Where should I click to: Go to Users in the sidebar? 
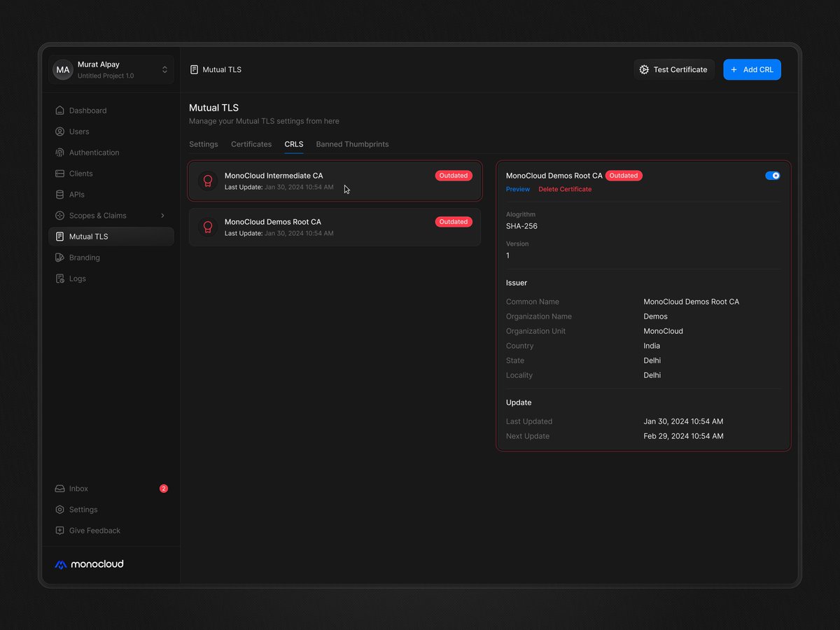click(x=111, y=132)
